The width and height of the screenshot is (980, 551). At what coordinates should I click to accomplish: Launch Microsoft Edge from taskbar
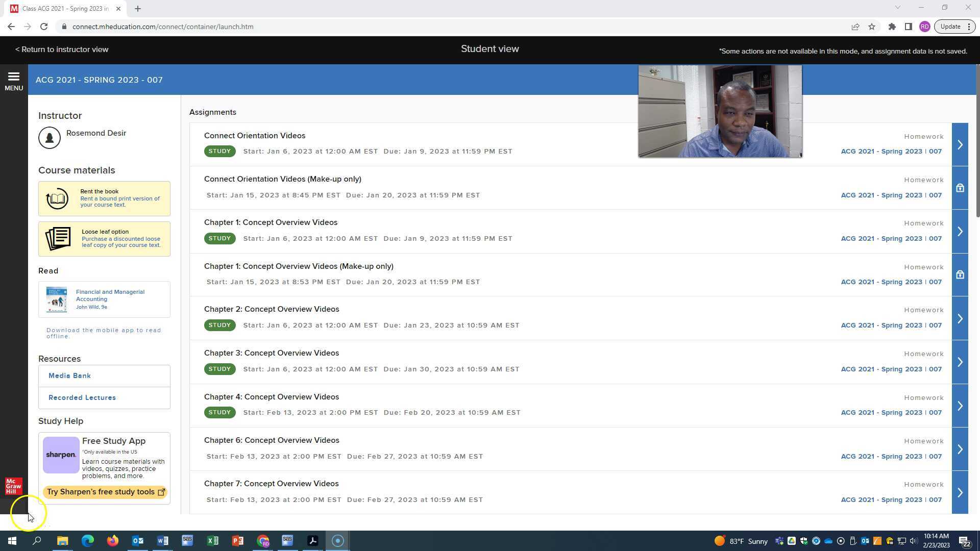pos(88,541)
